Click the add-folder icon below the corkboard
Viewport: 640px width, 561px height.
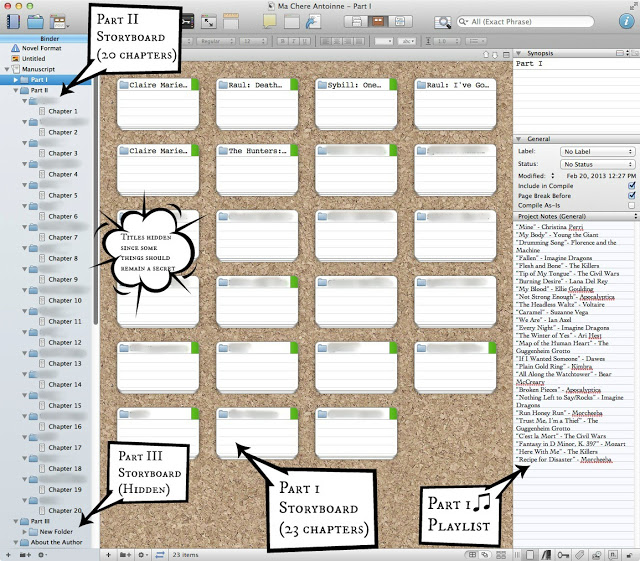pos(125,553)
